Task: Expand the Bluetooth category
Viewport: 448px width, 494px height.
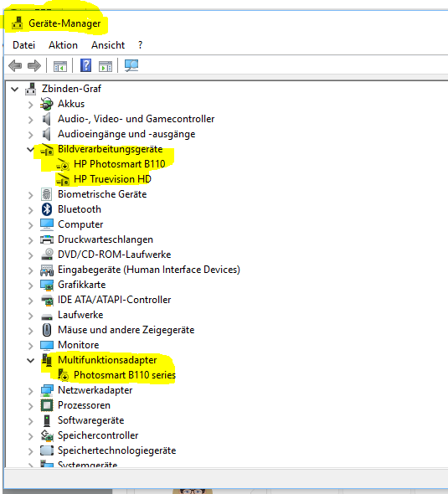Action: (x=30, y=210)
